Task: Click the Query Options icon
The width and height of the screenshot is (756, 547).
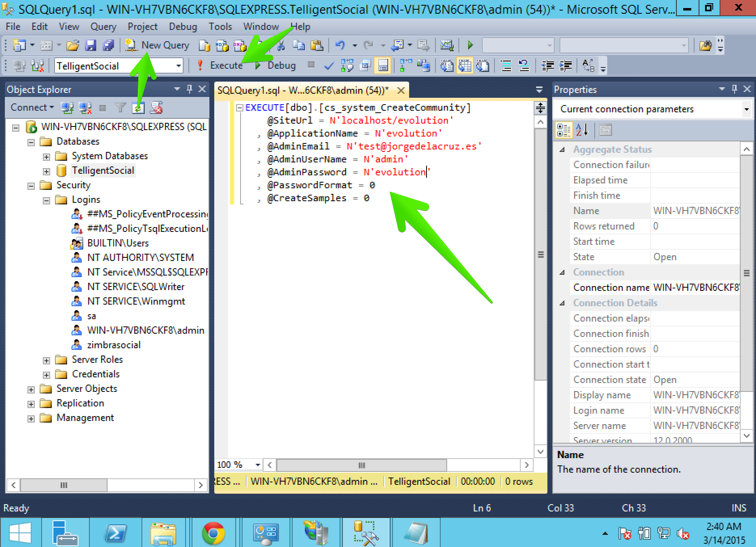Action: [365, 65]
